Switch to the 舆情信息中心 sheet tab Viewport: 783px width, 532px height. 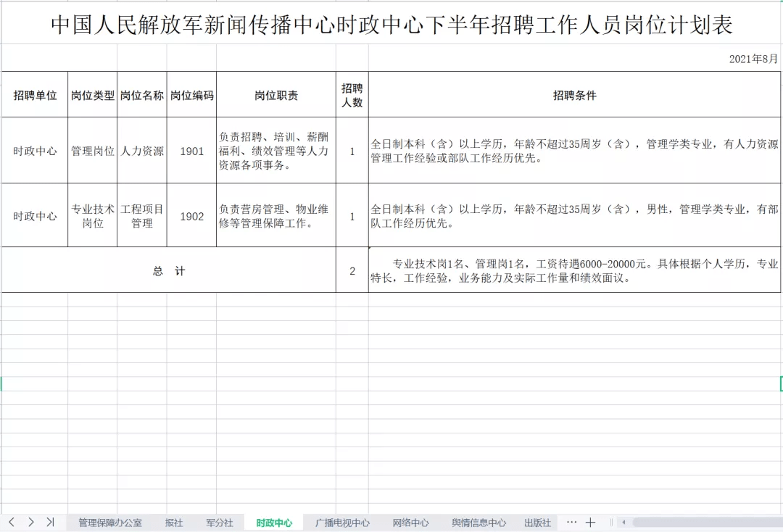click(x=479, y=523)
